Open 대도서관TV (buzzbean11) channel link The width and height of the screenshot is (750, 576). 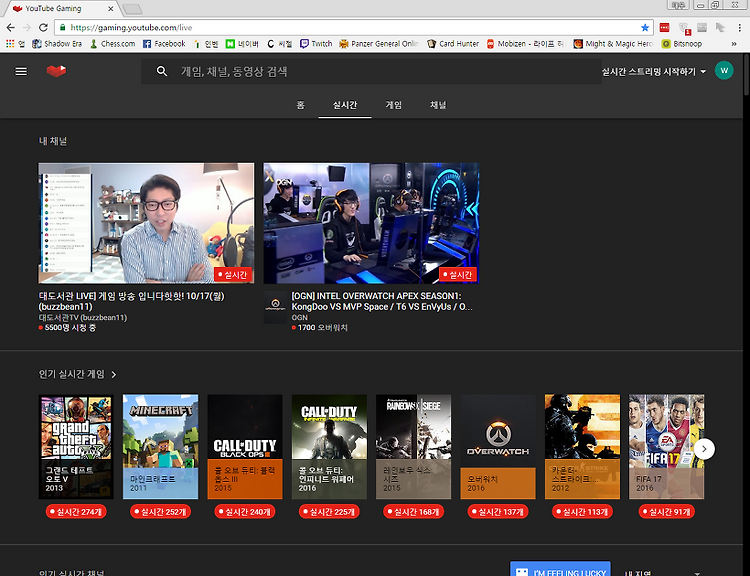[x=83, y=317]
